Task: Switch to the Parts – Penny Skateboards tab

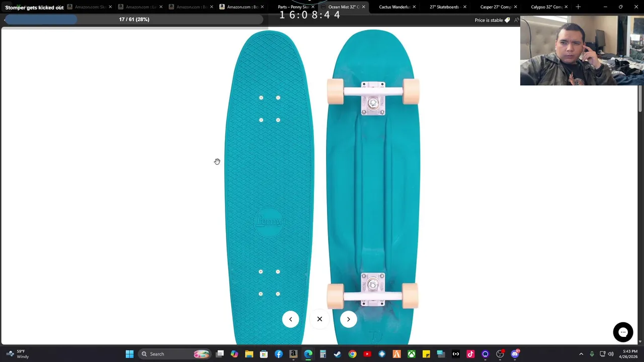Action: point(293,7)
